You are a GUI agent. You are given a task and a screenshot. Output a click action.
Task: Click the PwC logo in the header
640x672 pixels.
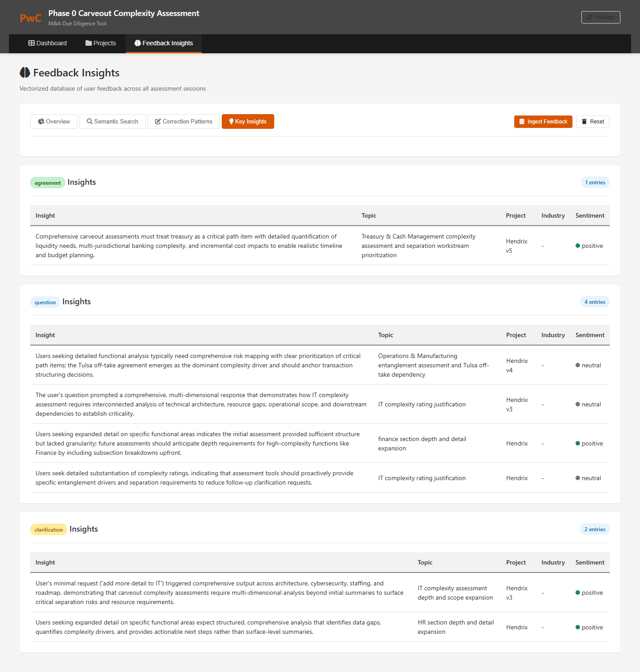click(30, 18)
